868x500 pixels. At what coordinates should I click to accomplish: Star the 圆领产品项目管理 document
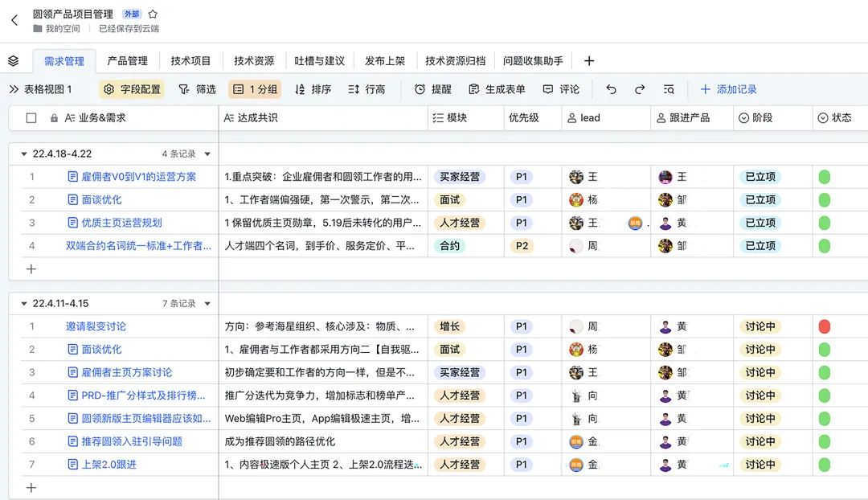tap(153, 14)
